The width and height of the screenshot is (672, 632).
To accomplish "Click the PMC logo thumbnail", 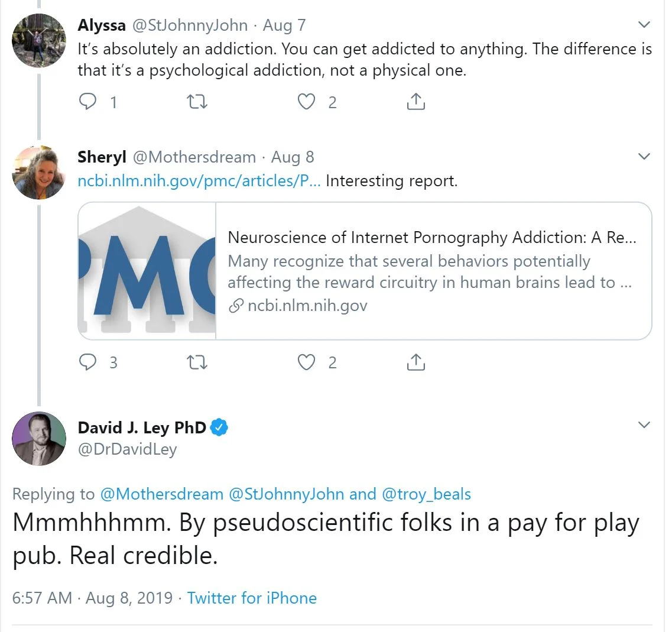I will tap(147, 271).
